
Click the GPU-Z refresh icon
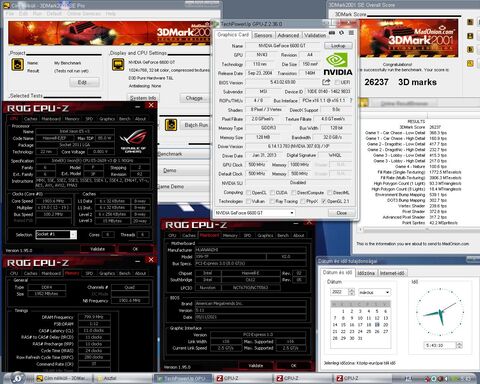[x=341, y=33]
